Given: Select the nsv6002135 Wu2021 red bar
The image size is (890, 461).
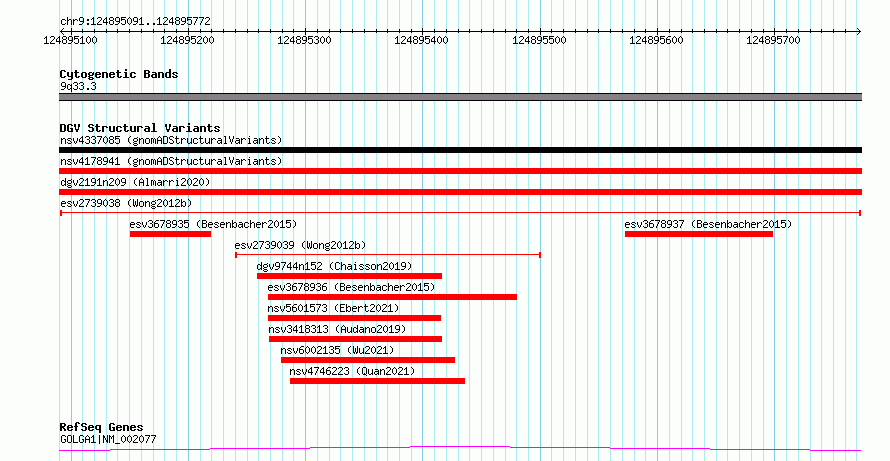Looking at the screenshot, I should (368, 360).
